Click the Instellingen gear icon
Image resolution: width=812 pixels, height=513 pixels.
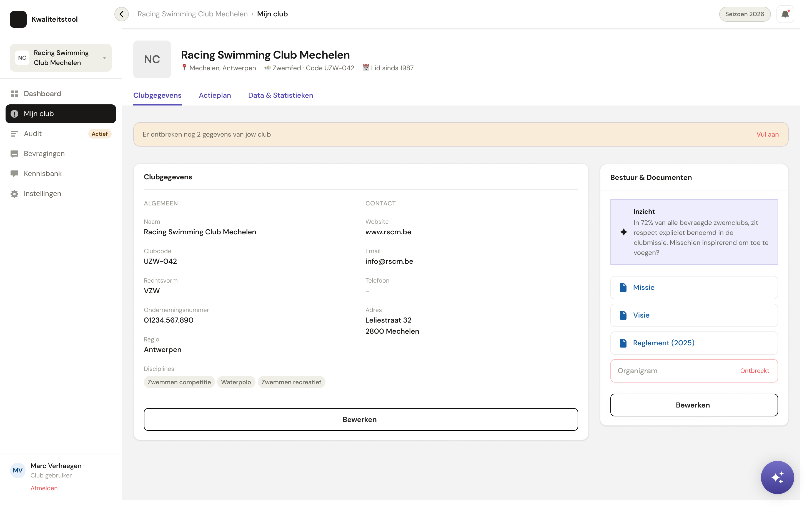[14, 194]
